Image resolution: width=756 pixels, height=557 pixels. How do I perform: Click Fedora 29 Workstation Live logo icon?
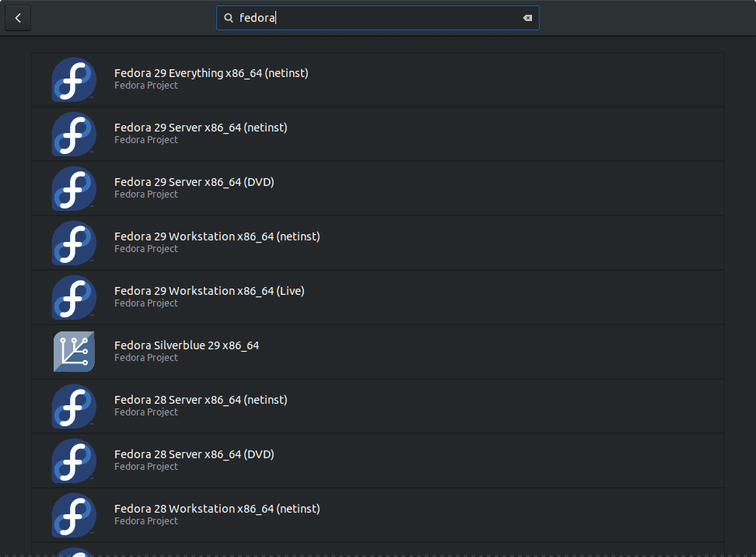74,297
